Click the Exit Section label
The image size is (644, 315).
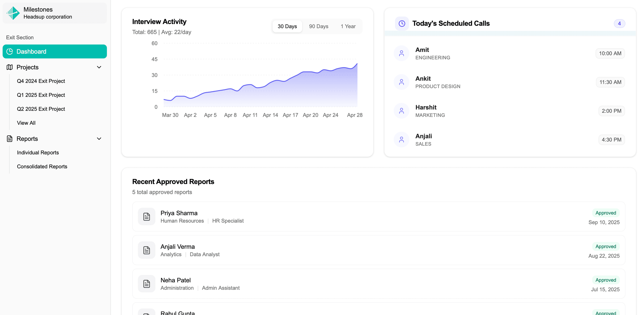pos(20,38)
